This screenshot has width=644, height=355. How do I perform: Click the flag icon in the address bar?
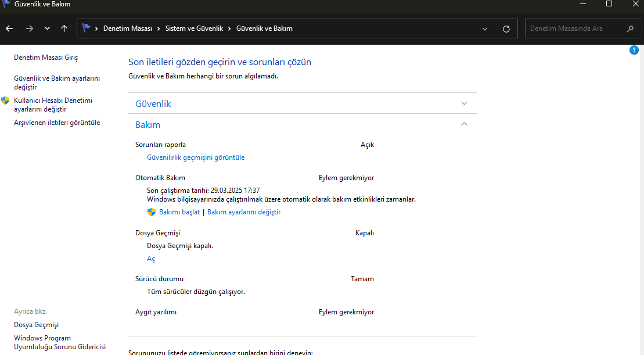(86, 28)
